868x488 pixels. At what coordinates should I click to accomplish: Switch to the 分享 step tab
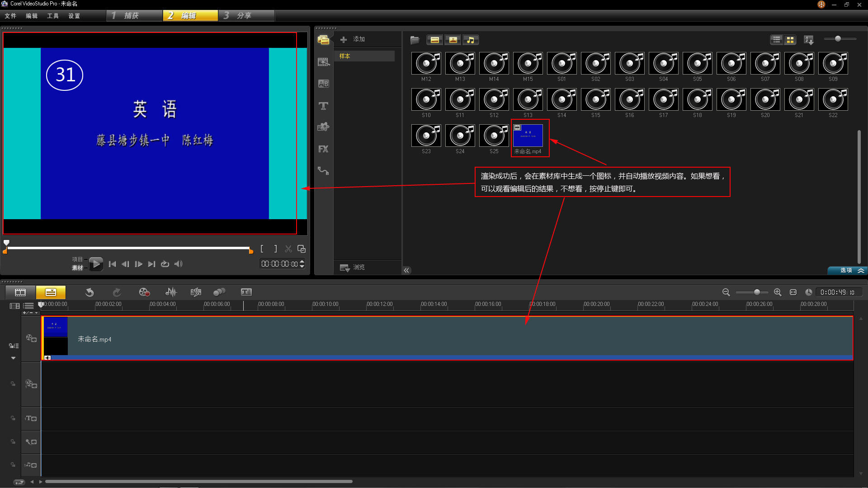click(x=244, y=16)
